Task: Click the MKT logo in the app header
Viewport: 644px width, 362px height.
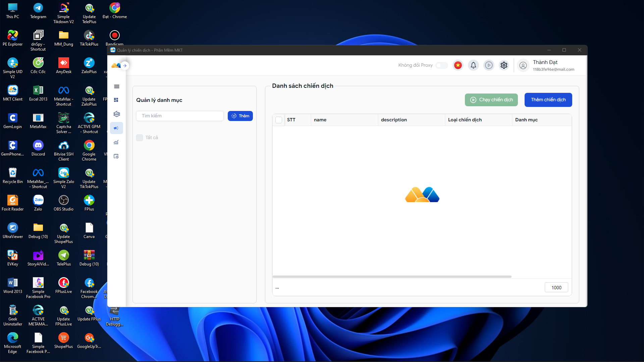Action: coord(116,66)
